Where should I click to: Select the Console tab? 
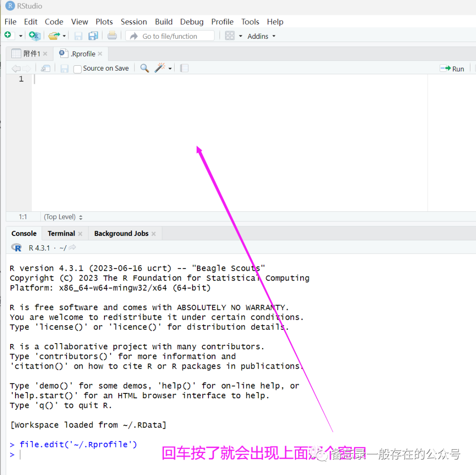(x=24, y=233)
